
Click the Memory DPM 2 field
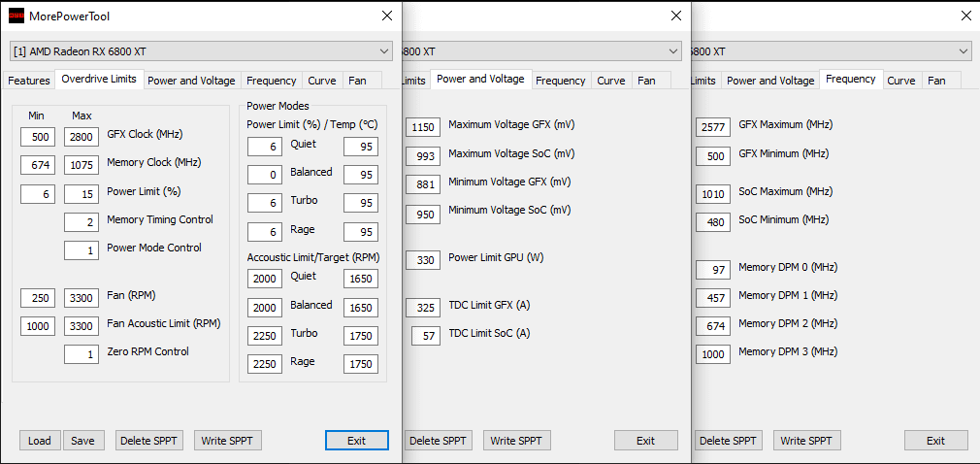click(x=713, y=326)
